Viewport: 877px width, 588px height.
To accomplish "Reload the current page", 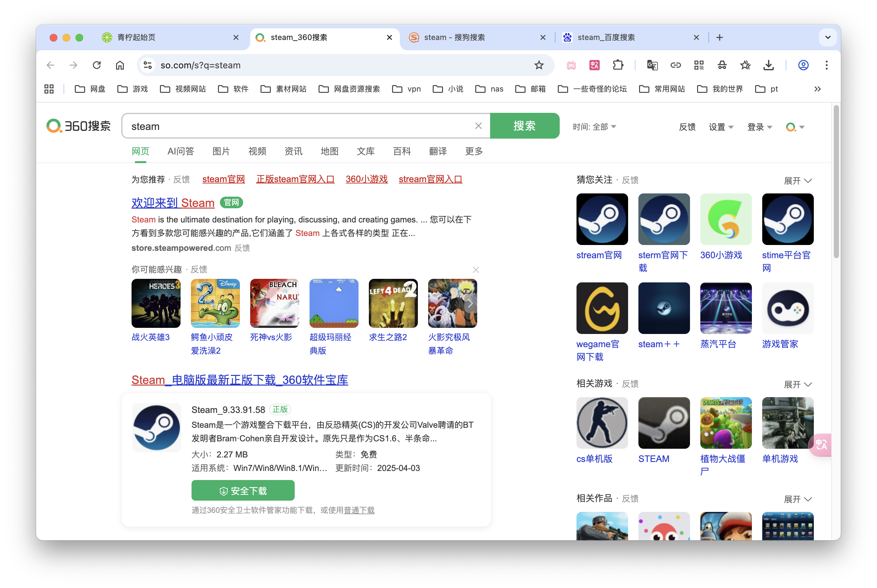I will (x=97, y=65).
